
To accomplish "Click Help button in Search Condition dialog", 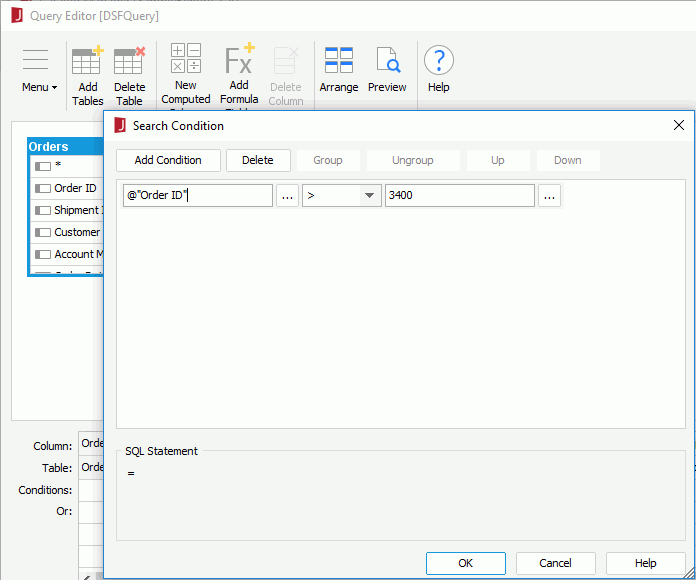I will tap(645, 563).
